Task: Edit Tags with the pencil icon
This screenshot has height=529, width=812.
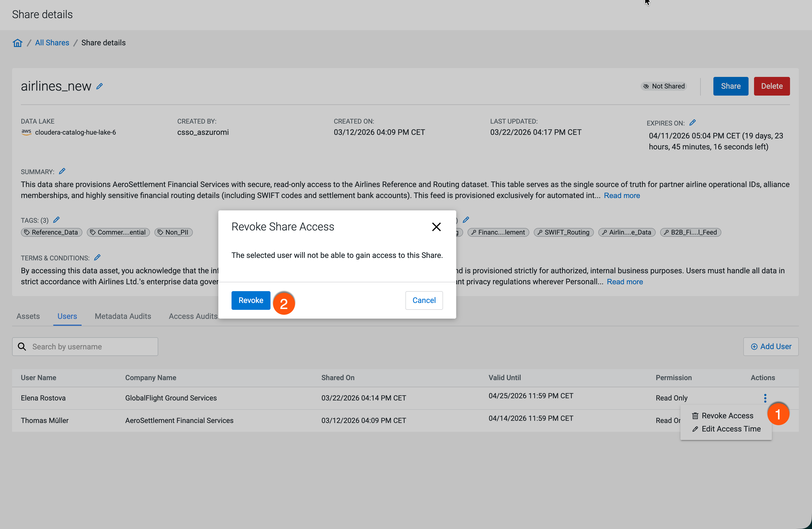Action: click(56, 220)
